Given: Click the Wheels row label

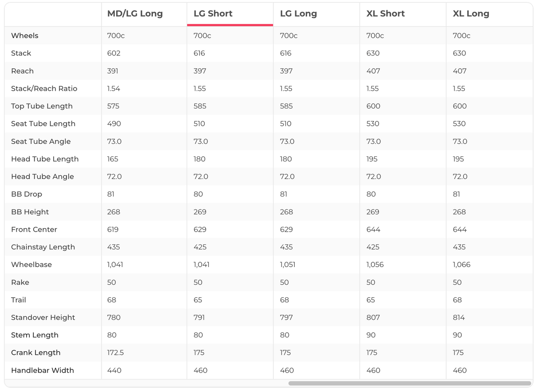Looking at the screenshot, I should coord(25,36).
